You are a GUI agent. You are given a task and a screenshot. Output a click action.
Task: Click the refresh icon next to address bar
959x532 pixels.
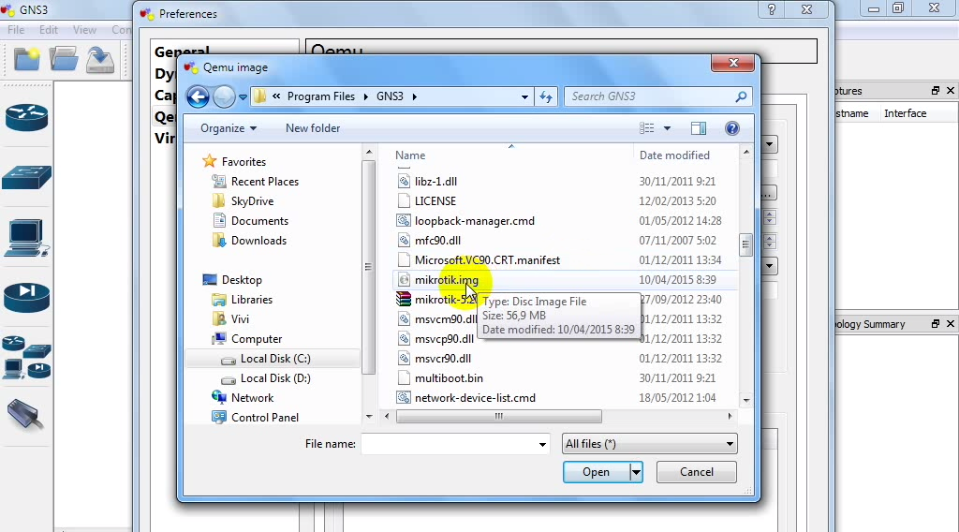[x=546, y=97]
